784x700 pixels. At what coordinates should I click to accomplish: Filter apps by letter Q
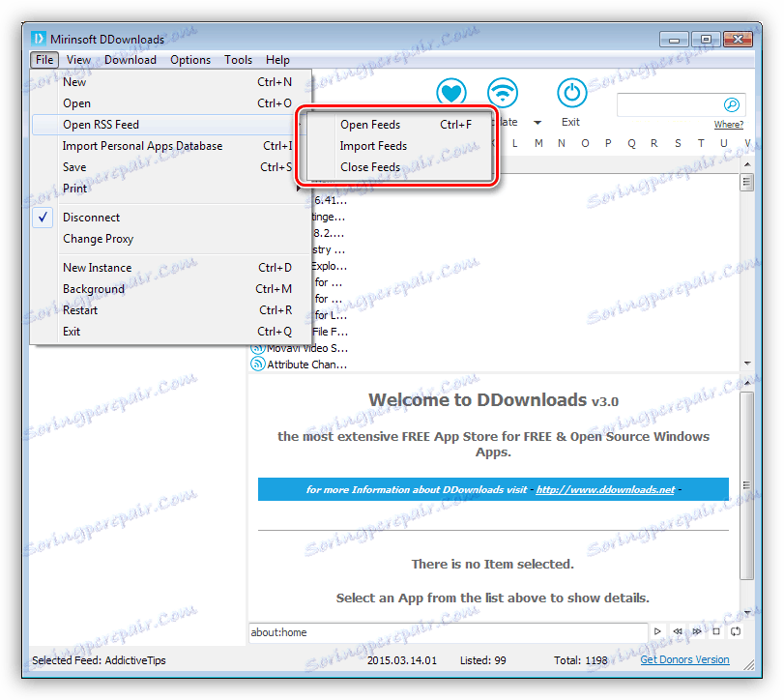coord(631,143)
